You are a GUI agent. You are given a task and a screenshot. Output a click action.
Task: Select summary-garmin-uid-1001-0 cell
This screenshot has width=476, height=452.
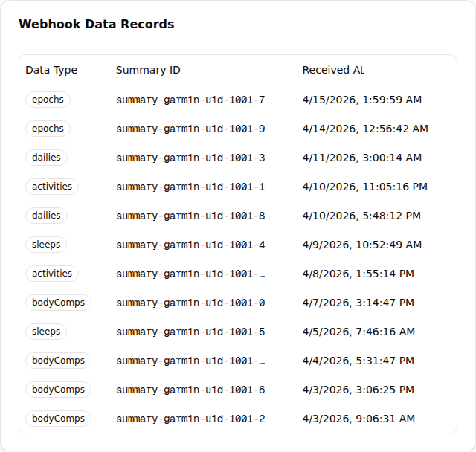pos(190,303)
